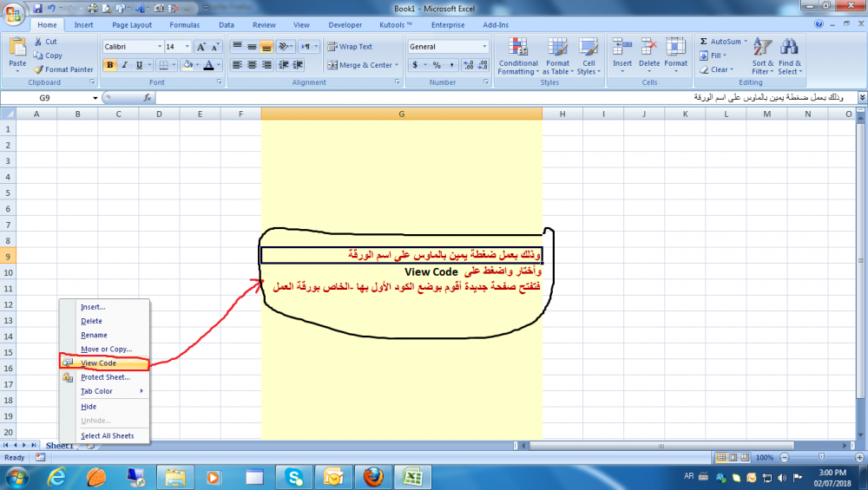The width and height of the screenshot is (868, 490).
Task: Apply fill color bucket
Action: pyautogui.click(x=187, y=65)
